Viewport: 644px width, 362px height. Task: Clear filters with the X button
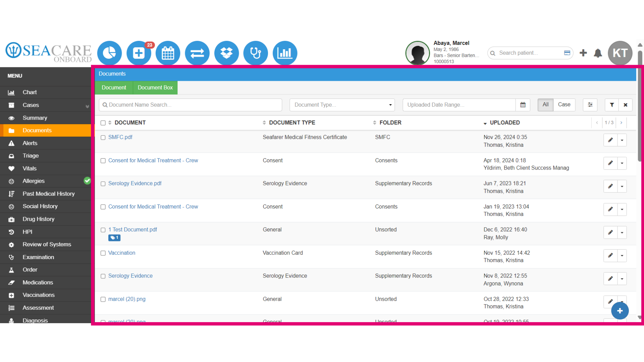click(626, 105)
